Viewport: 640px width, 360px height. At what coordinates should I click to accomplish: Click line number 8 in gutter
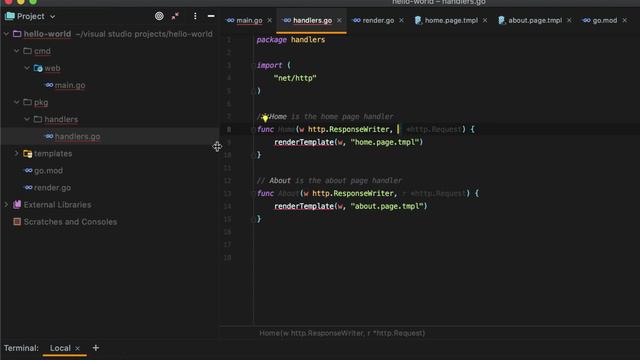[x=229, y=129]
